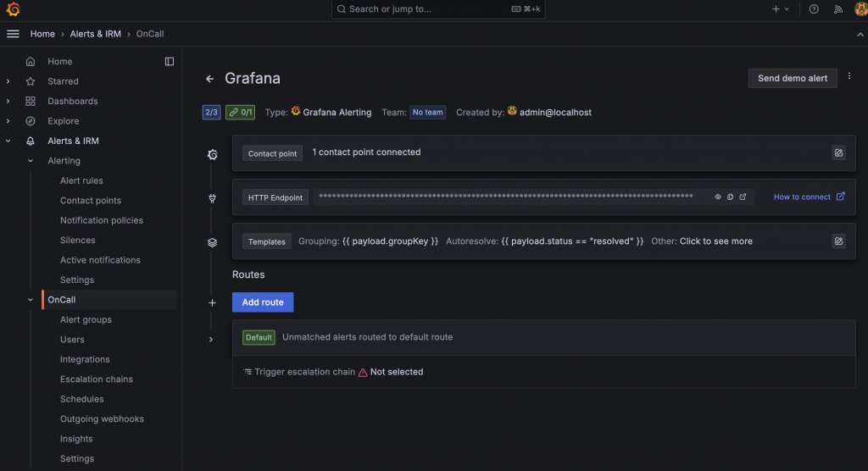Open OnCall Settings at sidebar bottom
This screenshot has height=471, width=868.
click(77, 459)
